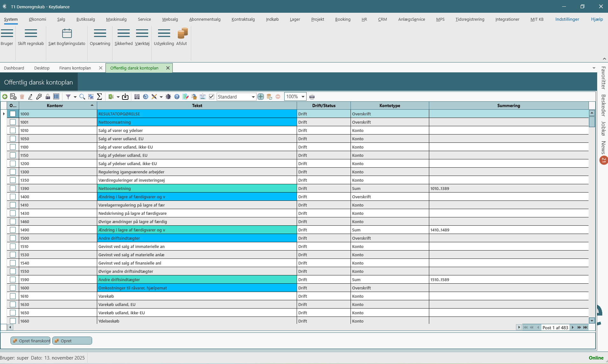Open search with the magnifying glass icon
Image resolution: width=608 pixels, height=364 pixels.
coord(82,97)
